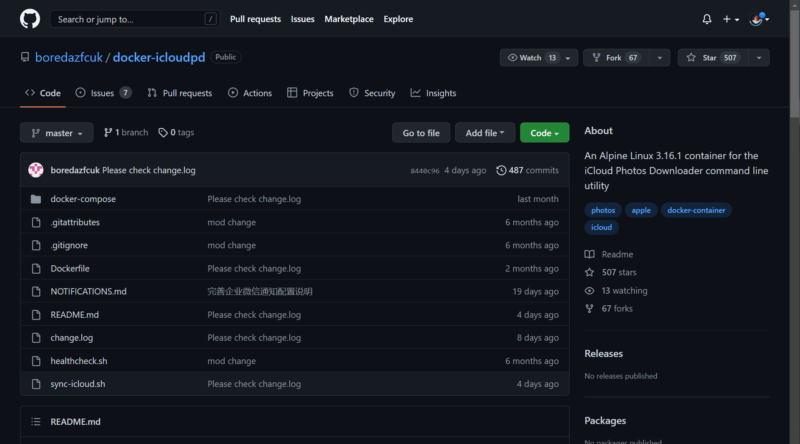Click the file icon beside sync-icloud.sh
This screenshot has height=444, width=800.
[x=36, y=384]
